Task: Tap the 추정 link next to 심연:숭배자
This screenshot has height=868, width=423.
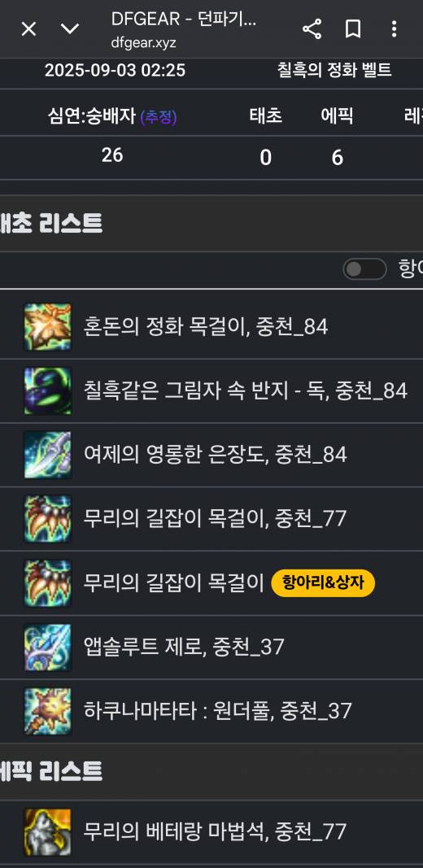Action: [x=159, y=117]
